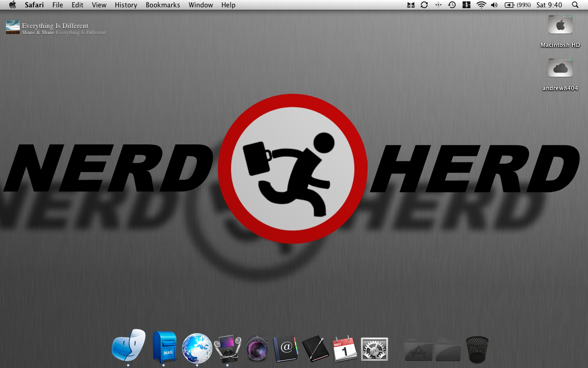This screenshot has height=368, width=588.
Task: Open the History menu
Action: point(126,5)
